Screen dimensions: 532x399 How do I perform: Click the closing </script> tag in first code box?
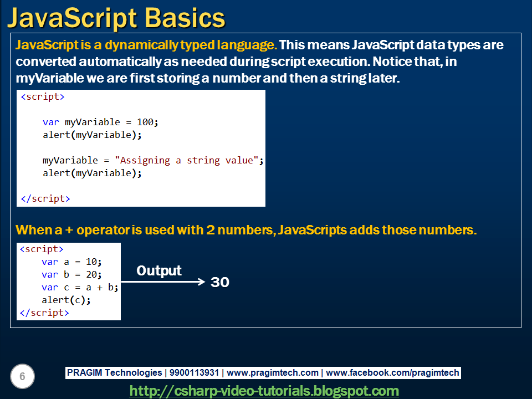[45, 198]
